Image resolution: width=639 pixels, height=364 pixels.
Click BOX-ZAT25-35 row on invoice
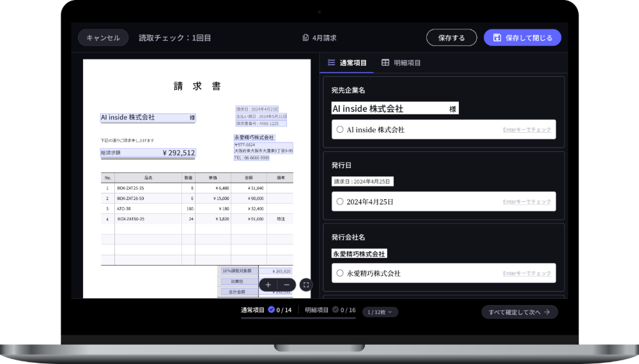[x=197, y=188]
